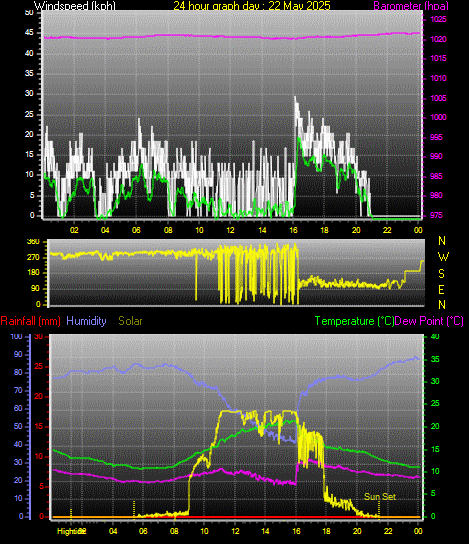
Task: Click the N compass letter at top
Action: click(x=442, y=240)
